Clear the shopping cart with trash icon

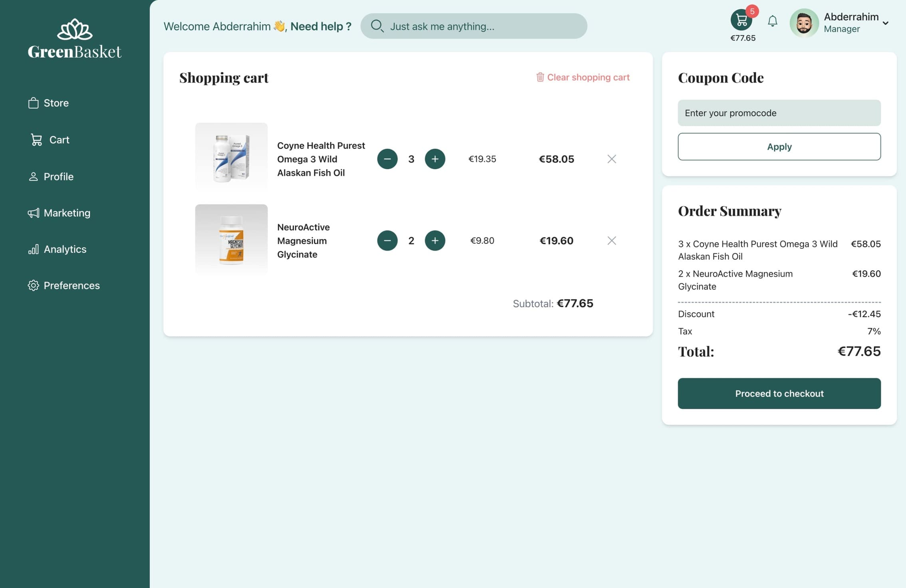click(540, 77)
